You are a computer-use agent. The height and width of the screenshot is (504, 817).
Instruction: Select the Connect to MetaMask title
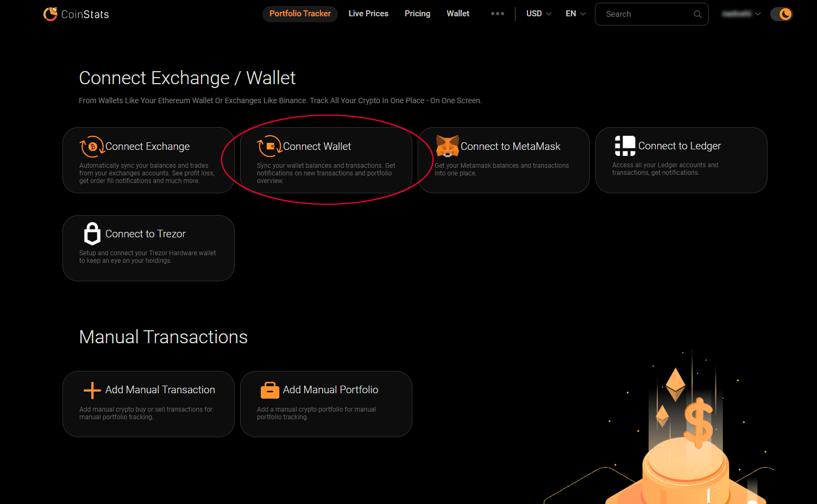click(x=511, y=147)
